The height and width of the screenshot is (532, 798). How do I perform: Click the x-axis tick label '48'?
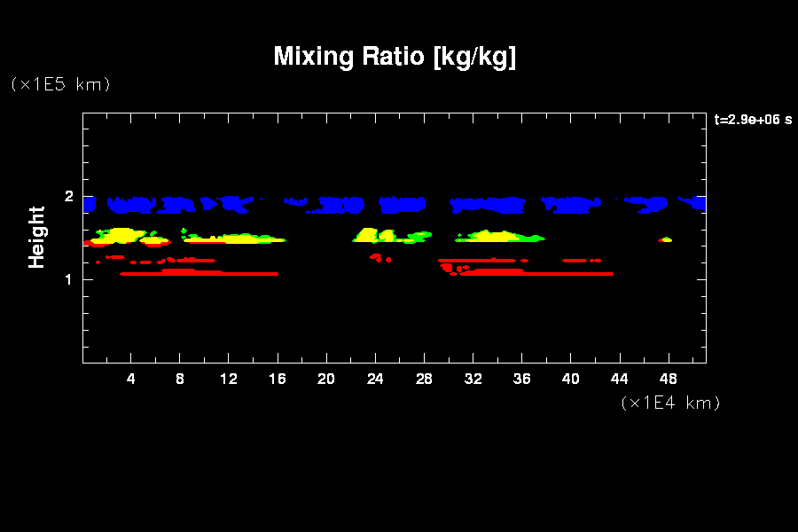(668, 379)
